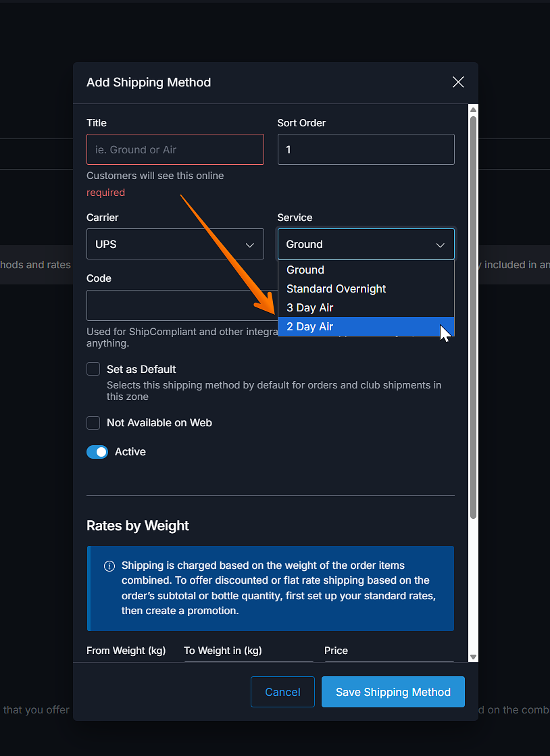The height and width of the screenshot is (756, 550).
Task: Check the Set as Default checkbox
Action: pos(93,370)
